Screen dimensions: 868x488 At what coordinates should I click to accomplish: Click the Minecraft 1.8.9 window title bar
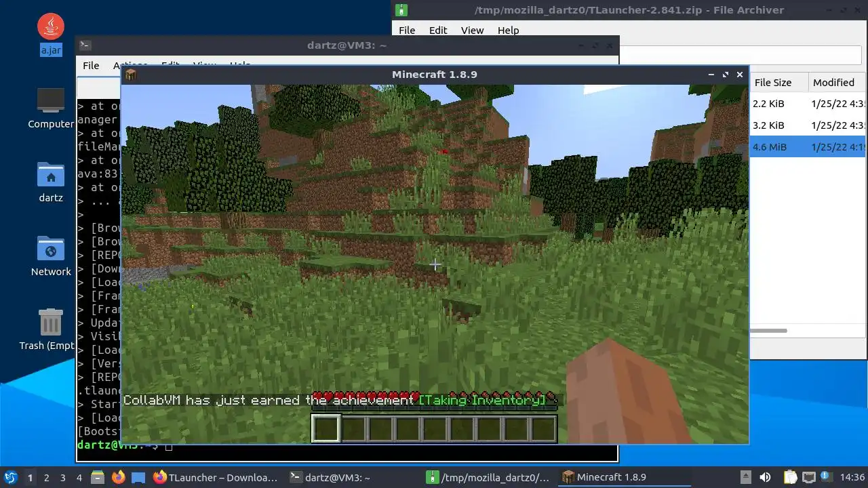coord(435,75)
